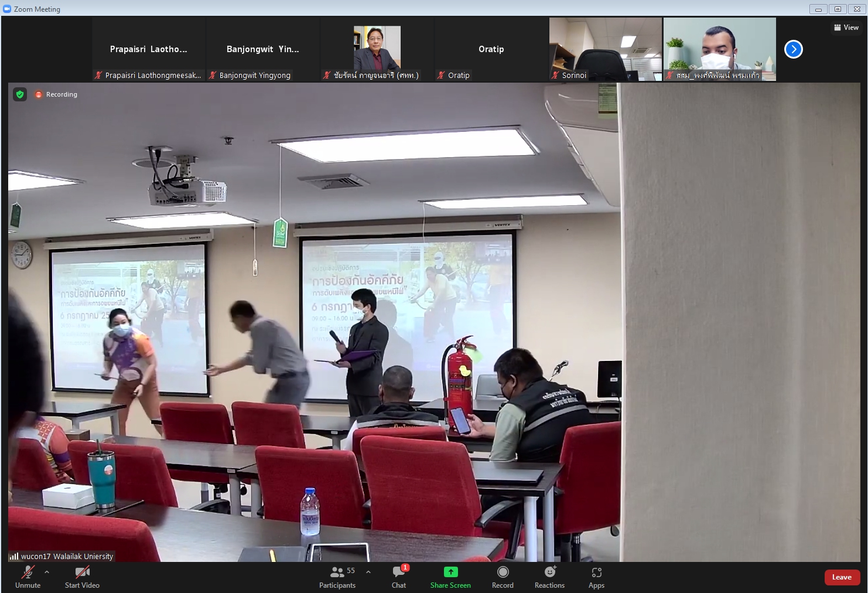Start recording with the Record button
The height and width of the screenshot is (593, 868).
click(503, 577)
